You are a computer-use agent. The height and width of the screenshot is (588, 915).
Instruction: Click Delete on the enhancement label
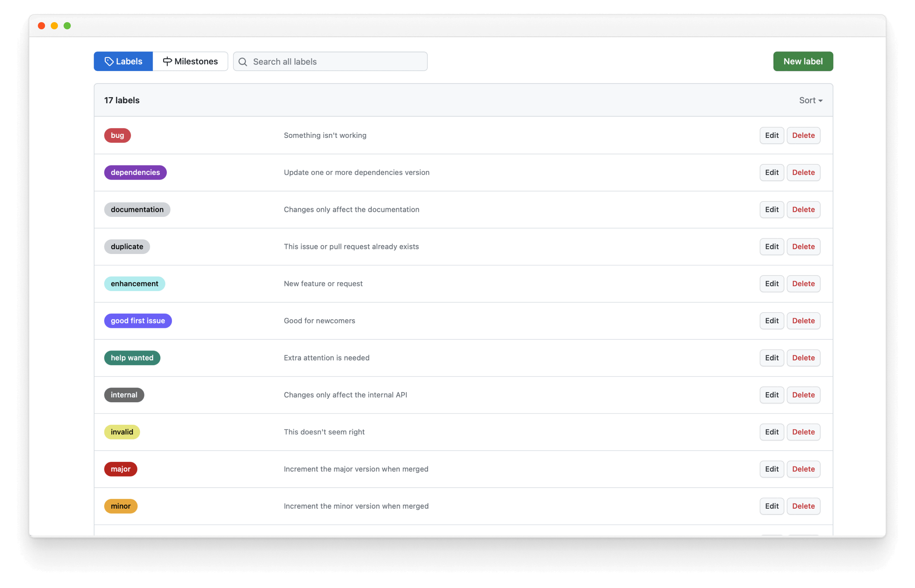point(803,283)
